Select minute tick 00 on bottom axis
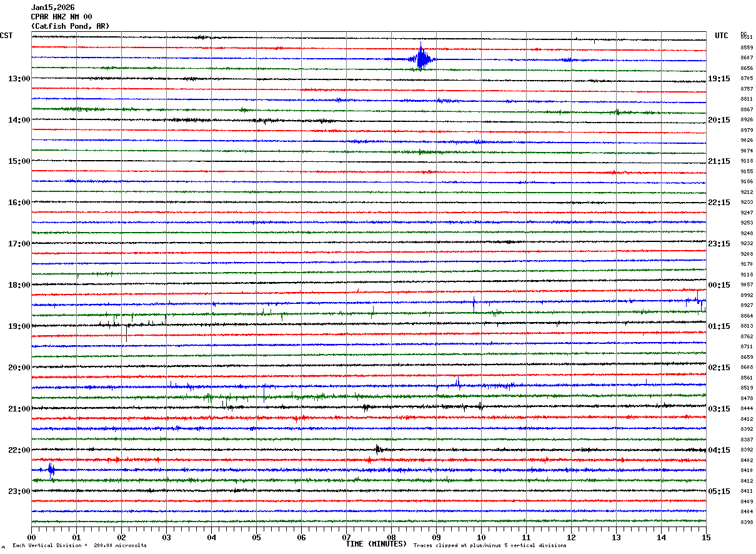Image resolution: width=756 pixels, height=554 pixels. (32, 537)
